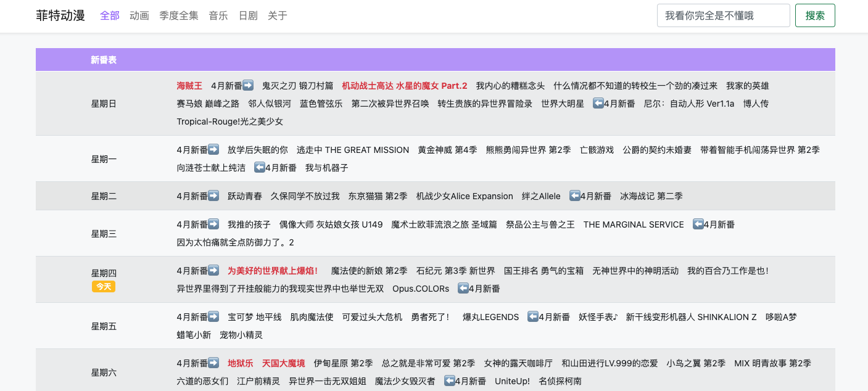Click the 搜索 button

815,15
